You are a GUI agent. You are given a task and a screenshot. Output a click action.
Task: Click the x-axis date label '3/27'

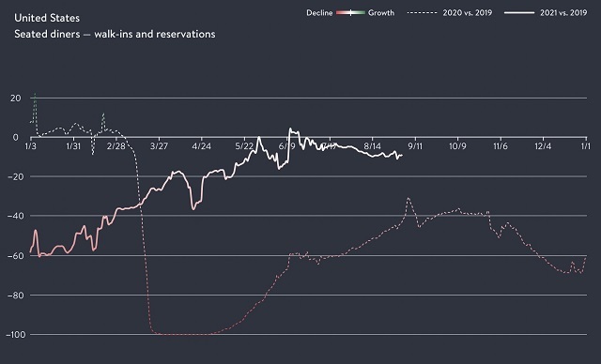tap(159, 146)
